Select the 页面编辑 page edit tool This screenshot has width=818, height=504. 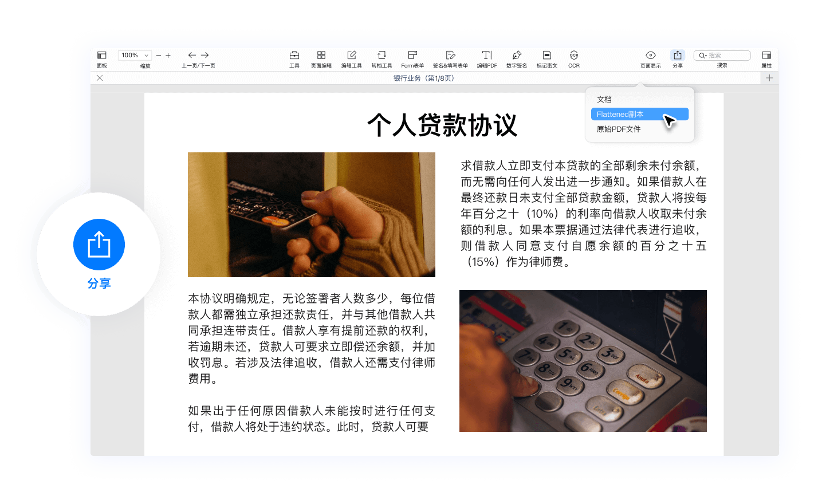tap(321, 56)
